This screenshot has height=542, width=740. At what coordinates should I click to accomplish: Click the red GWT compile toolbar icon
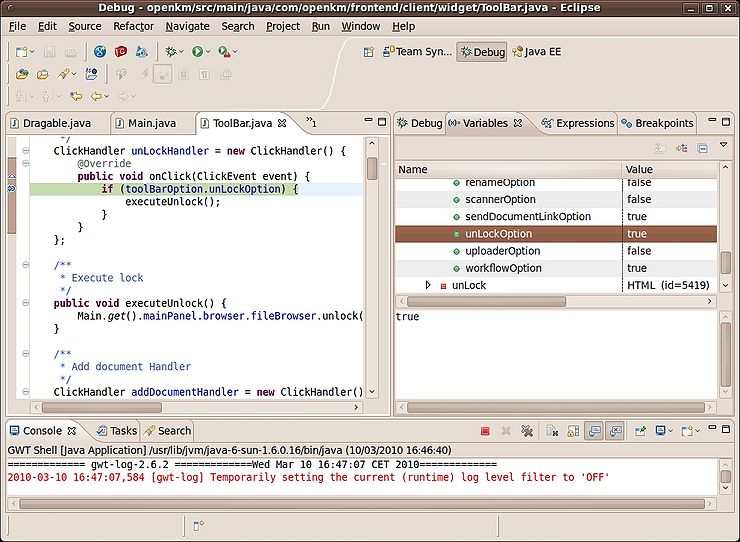point(121,51)
